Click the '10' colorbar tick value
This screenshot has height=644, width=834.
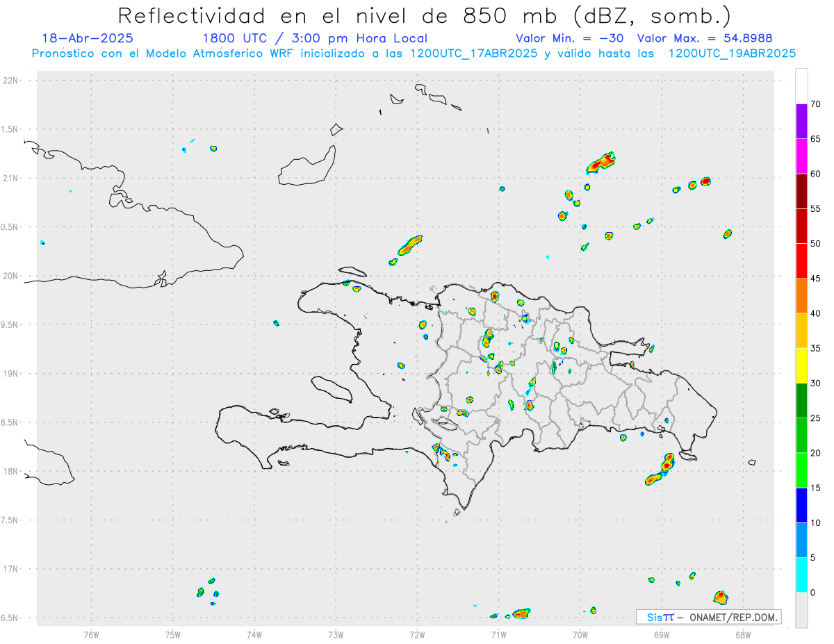[816, 522]
